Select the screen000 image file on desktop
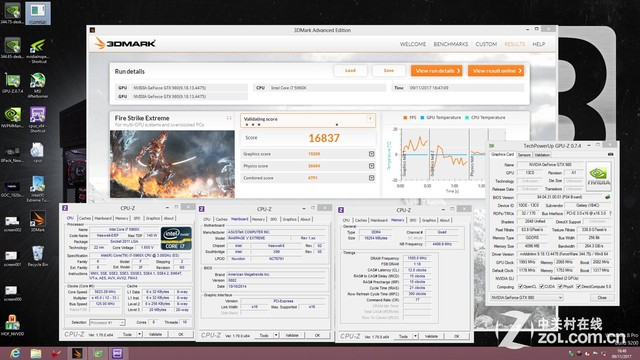 pyautogui.click(x=12, y=293)
